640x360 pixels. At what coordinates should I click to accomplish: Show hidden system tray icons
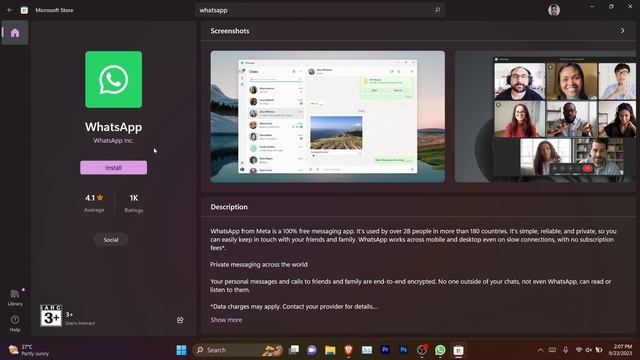(540, 350)
